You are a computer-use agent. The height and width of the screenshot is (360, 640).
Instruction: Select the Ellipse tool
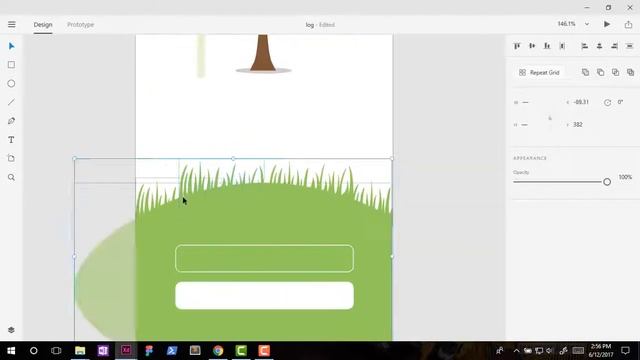[x=11, y=84]
